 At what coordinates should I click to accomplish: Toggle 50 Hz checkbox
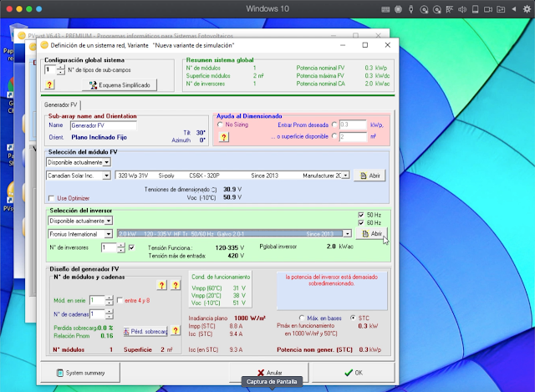(361, 215)
